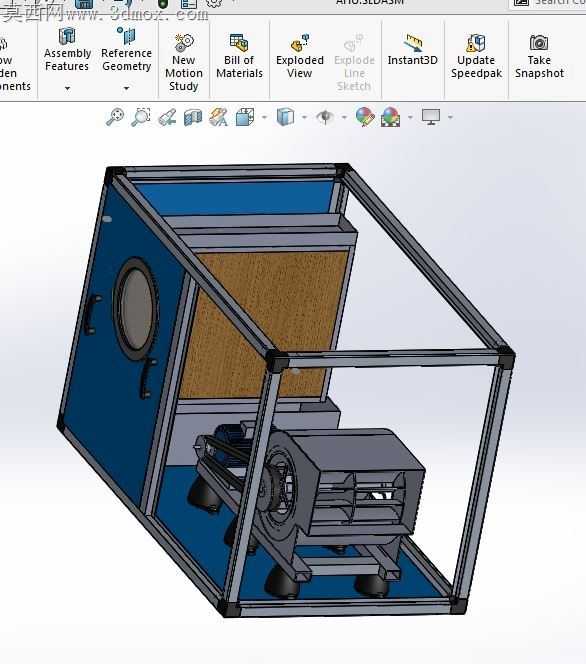The height and width of the screenshot is (664, 586).
Task: Select the upper door handle on blue panel
Action: click(92, 314)
